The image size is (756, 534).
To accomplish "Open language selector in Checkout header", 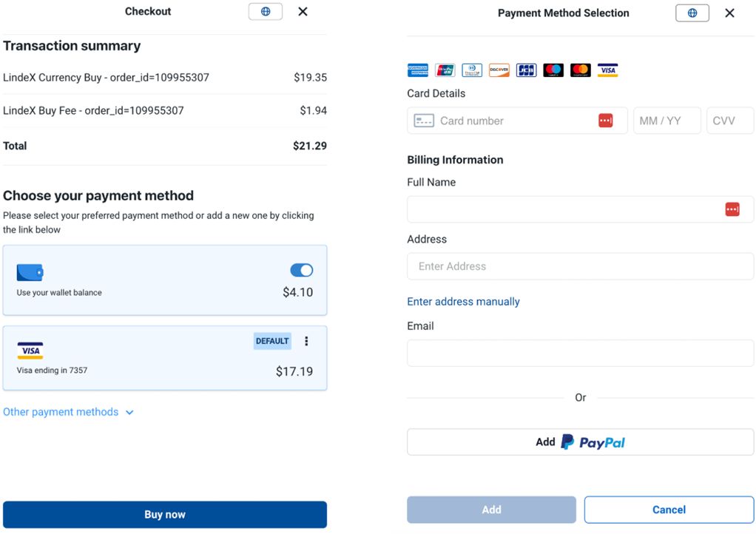I will [266, 12].
